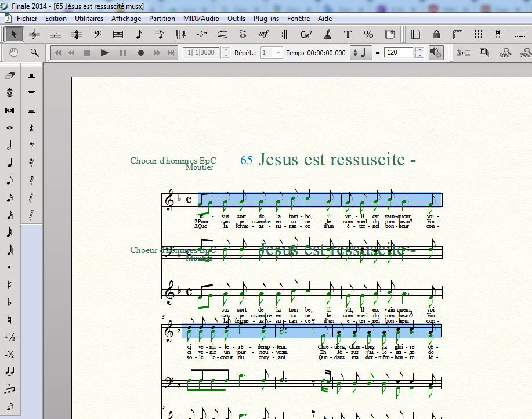Increase the tempo value with up arrow
The image size is (532, 419).
[x=420, y=50]
